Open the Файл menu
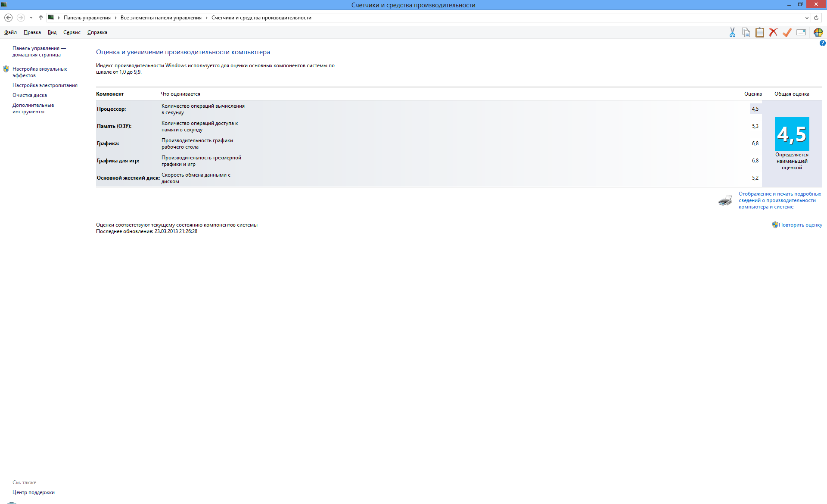Viewport: 827px width, 504px height. click(10, 32)
